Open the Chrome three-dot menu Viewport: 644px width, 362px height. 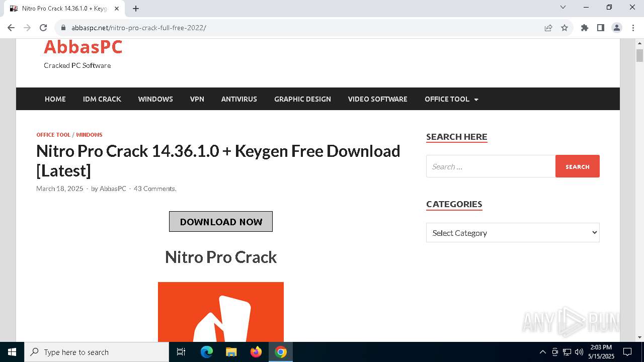pyautogui.click(x=632, y=28)
